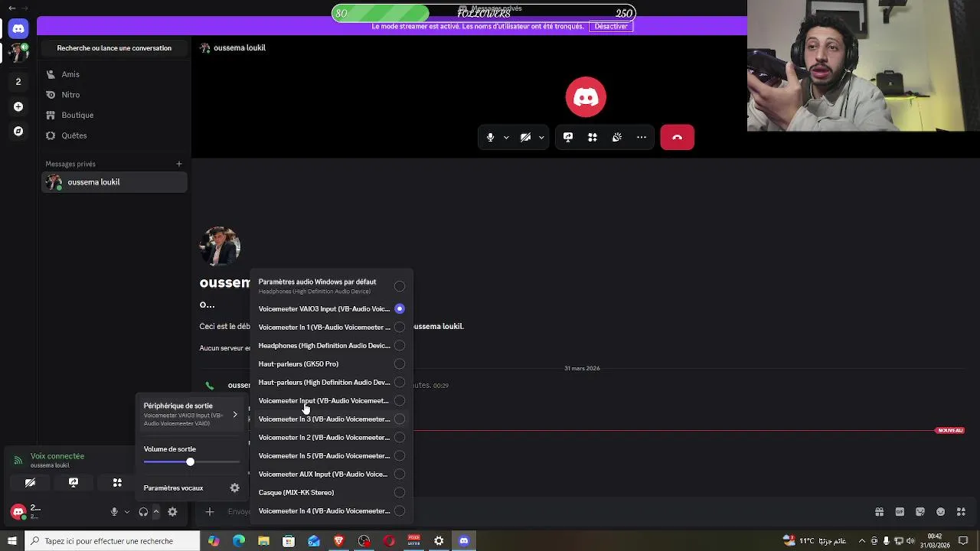Select Voicemeeter In 1 output device
The image size is (980, 551).
tap(332, 328)
